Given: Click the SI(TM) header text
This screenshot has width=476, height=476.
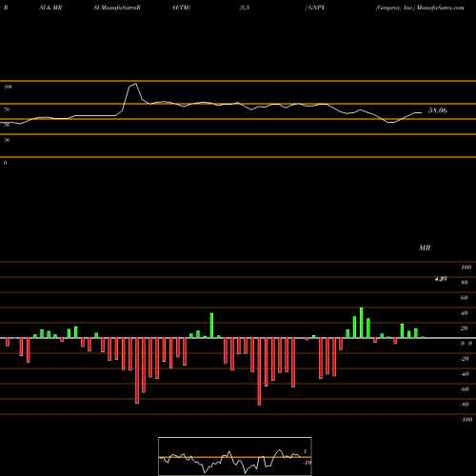Looking at the screenshot, I should [x=181, y=8].
